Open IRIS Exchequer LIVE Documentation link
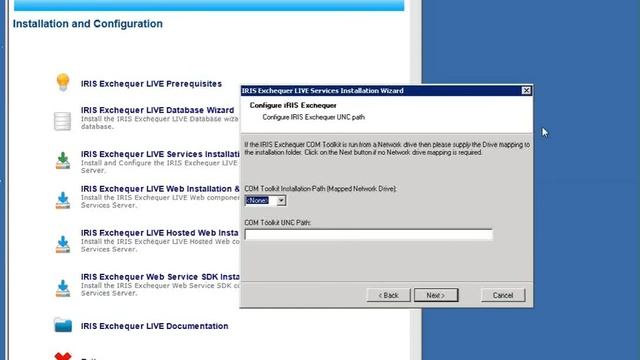640x360 pixels. (155, 326)
